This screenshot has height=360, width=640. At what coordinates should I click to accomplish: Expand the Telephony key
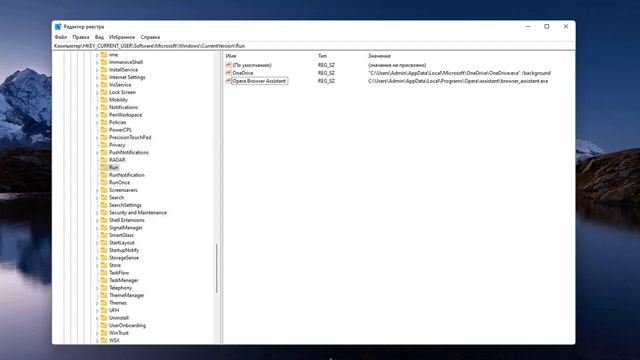click(x=97, y=288)
